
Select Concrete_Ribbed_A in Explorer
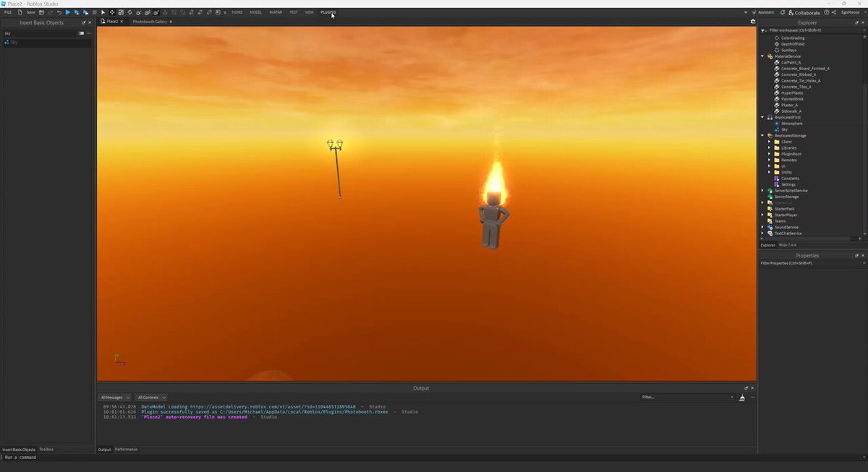pos(798,74)
